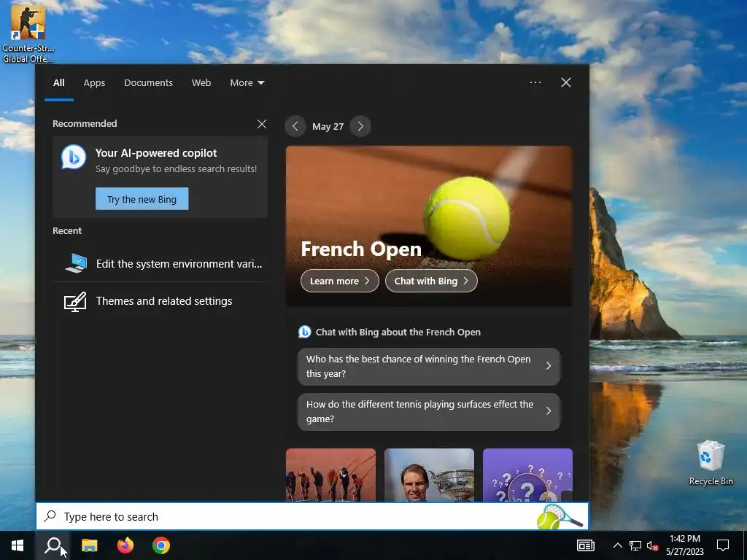This screenshot has width=747, height=560.
Task: Open News and interests taskbar icon
Action: coord(586,545)
